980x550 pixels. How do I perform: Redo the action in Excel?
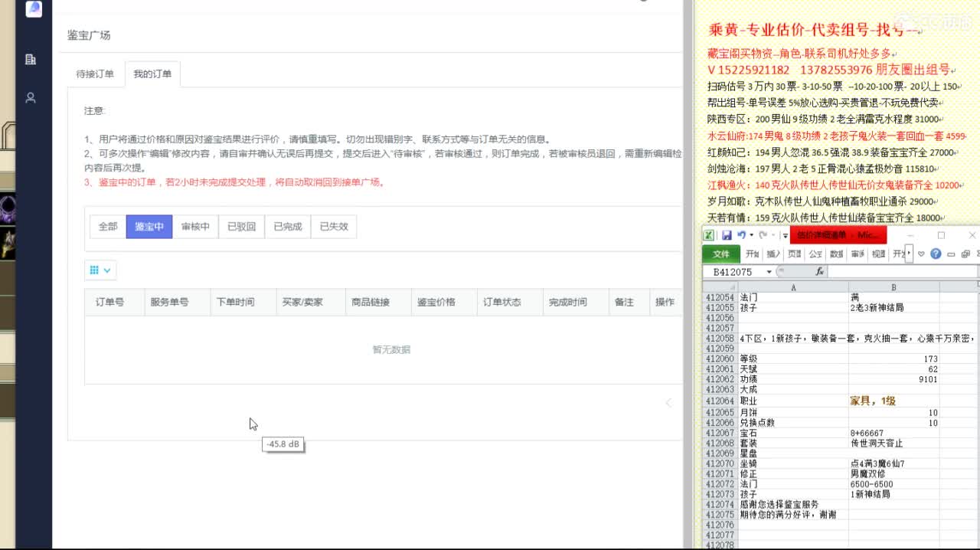[x=763, y=235]
